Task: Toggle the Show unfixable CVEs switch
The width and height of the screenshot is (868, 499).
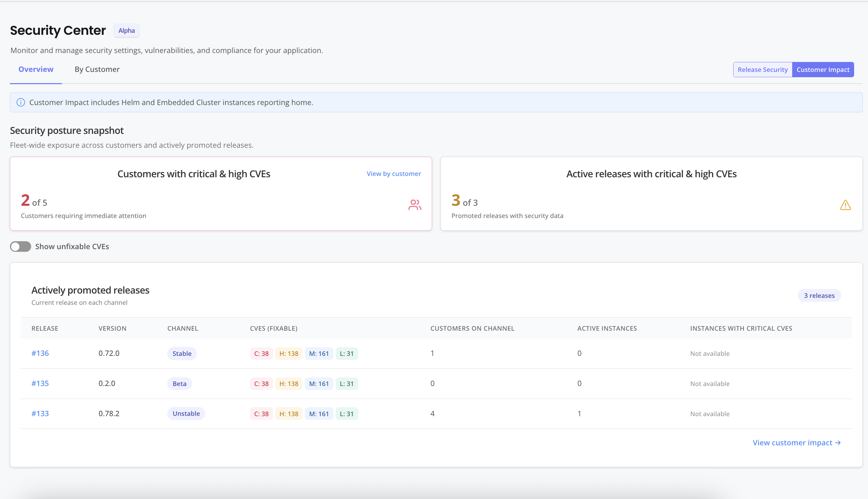Action: click(21, 247)
